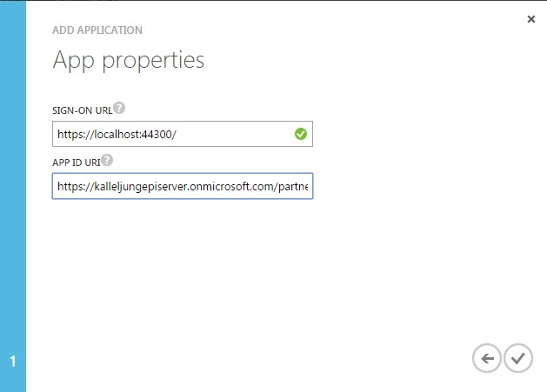Click the help icon beside SIGN-ON URL

pos(119,109)
